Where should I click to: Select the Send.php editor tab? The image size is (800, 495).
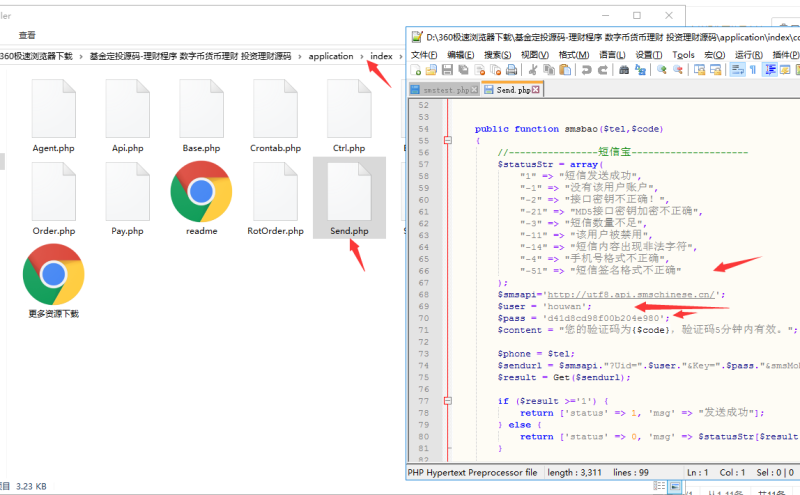[x=512, y=90]
